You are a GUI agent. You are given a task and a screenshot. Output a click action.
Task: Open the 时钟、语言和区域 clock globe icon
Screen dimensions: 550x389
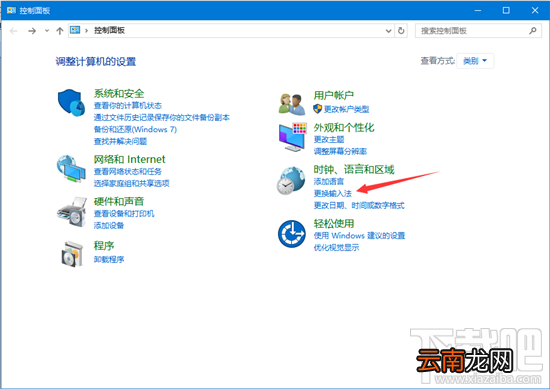point(291,180)
